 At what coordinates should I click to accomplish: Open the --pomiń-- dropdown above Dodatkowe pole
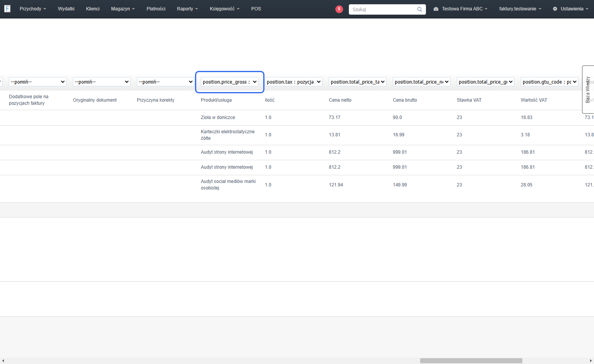click(38, 82)
